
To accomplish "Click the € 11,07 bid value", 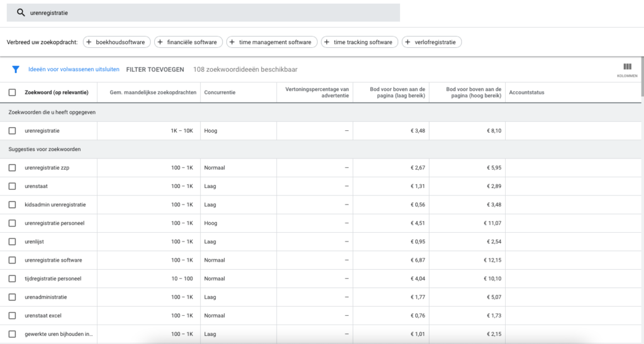I will click(492, 223).
